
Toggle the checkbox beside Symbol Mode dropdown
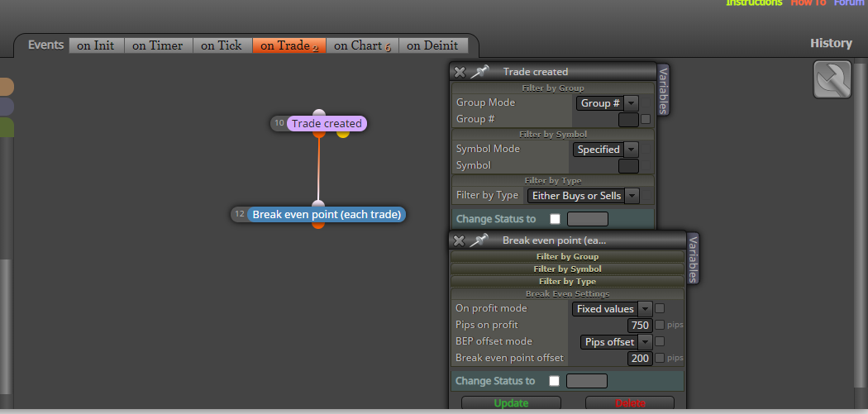click(x=646, y=149)
